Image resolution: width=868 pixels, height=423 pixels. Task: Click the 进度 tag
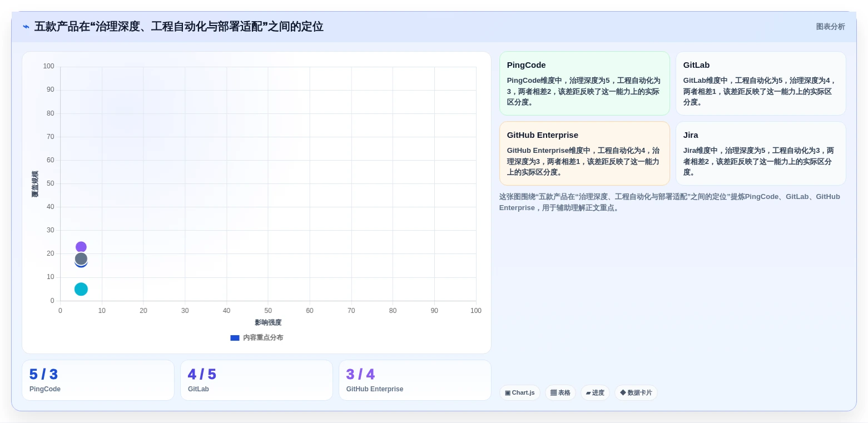(x=595, y=393)
